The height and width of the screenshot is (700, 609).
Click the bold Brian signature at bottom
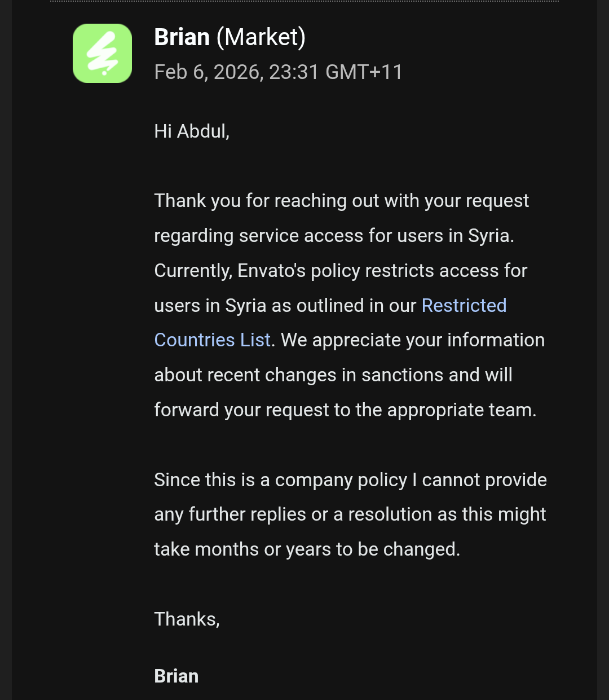click(x=176, y=676)
